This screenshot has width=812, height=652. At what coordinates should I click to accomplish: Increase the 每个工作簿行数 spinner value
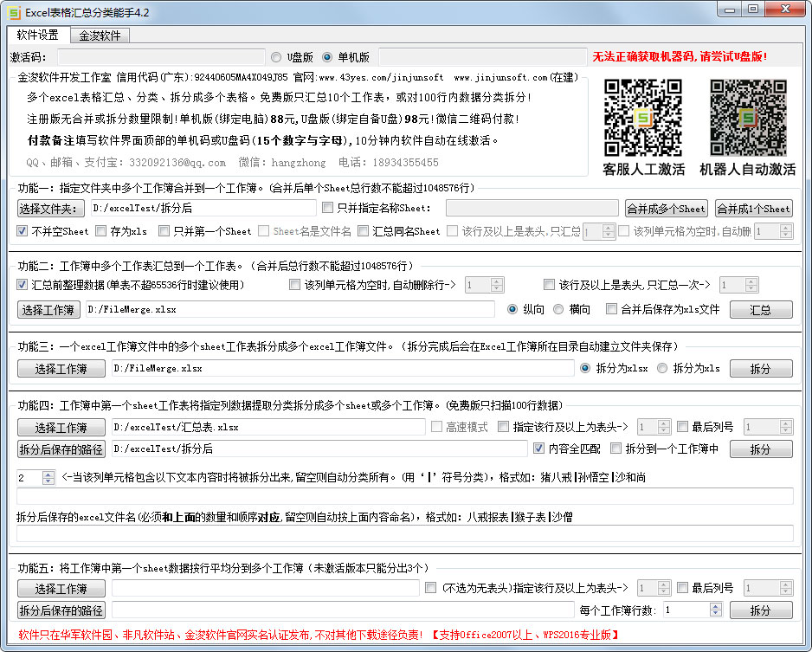click(x=715, y=606)
